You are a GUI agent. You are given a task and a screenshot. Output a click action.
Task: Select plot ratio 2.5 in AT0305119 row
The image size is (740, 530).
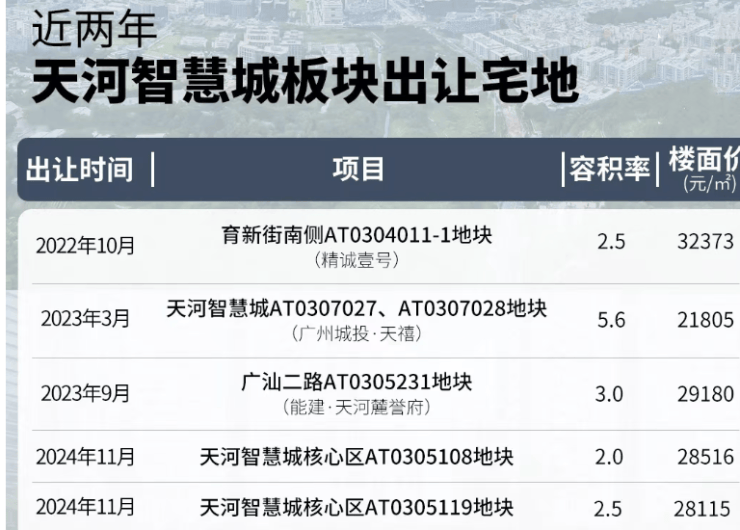coord(608,509)
